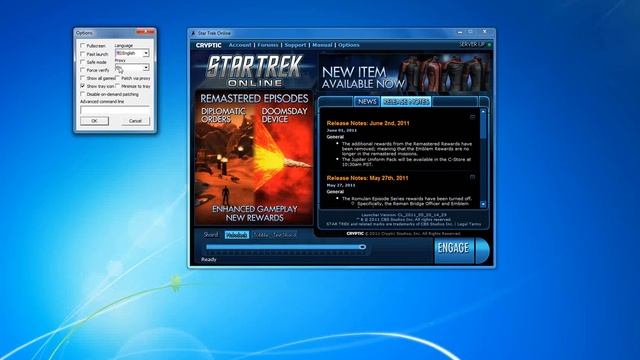640x360 pixels.
Task: Click the release notes scrollbar down arrow
Action: 483,204
